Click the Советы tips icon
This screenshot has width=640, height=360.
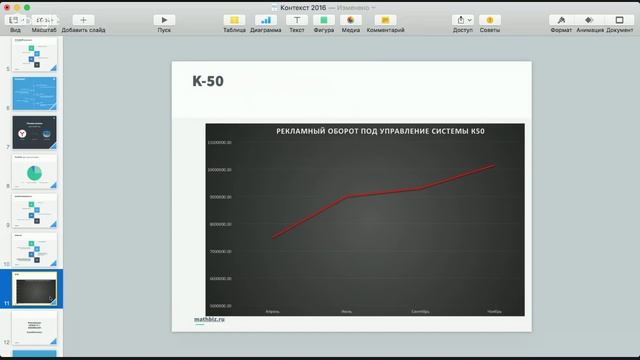tap(490, 20)
